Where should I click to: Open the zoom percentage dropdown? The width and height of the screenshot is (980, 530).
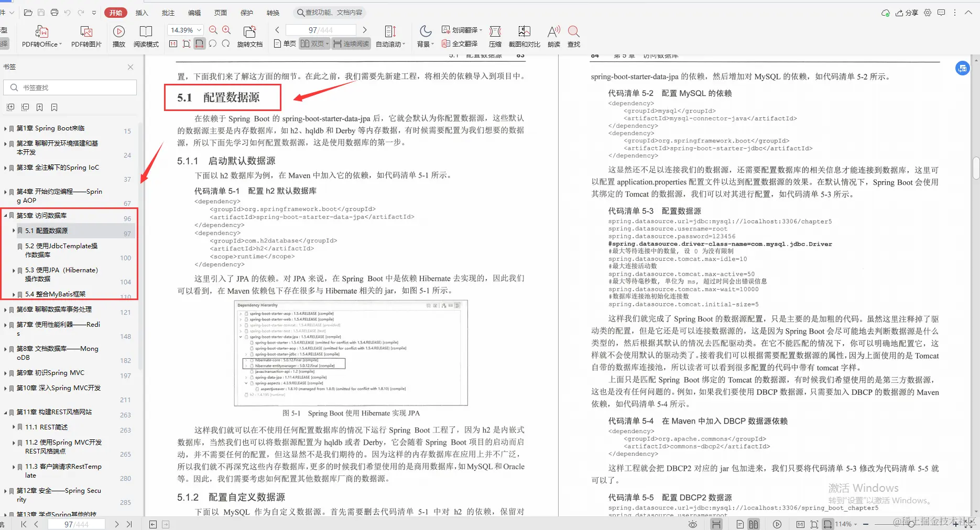click(x=198, y=30)
